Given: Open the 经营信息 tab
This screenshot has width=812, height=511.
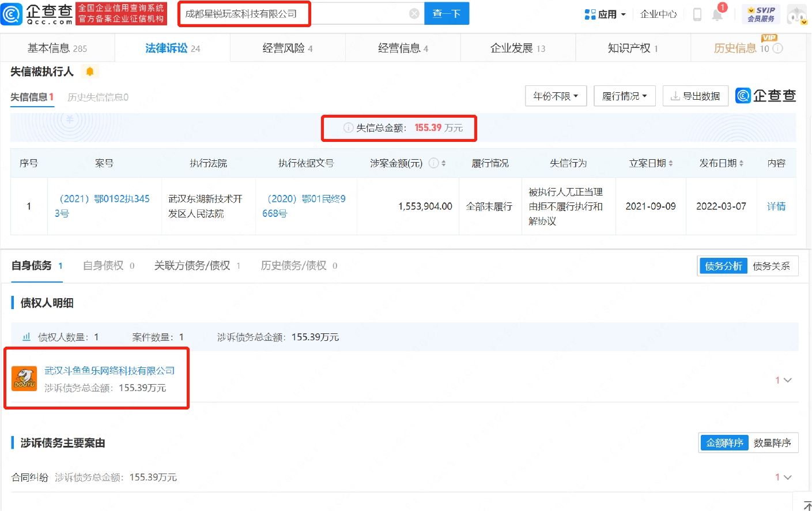Looking at the screenshot, I should (x=403, y=48).
